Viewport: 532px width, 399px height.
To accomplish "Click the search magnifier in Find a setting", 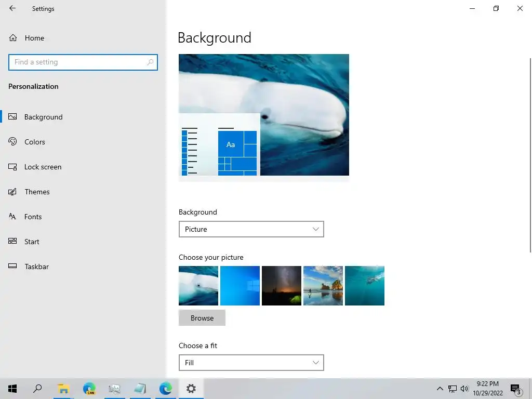I will click(x=150, y=62).
